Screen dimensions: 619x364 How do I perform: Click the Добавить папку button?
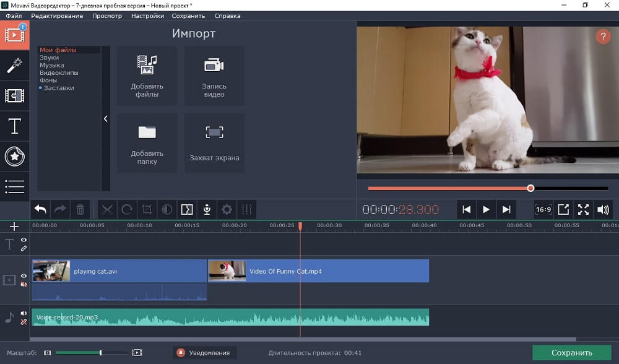point(147,143)
